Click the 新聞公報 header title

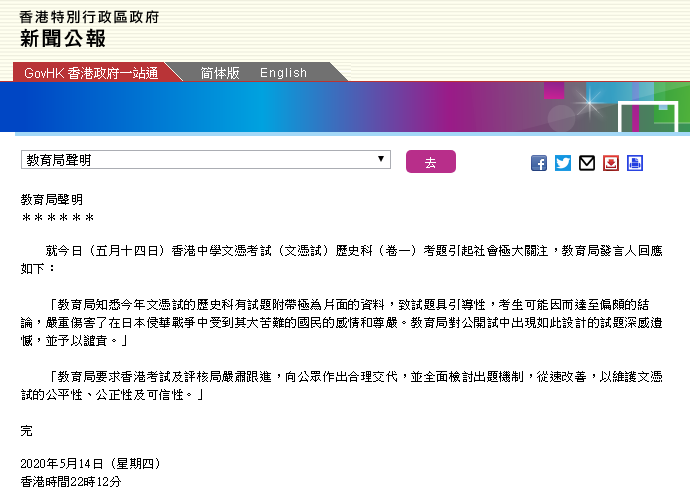[x=63, y=39]
